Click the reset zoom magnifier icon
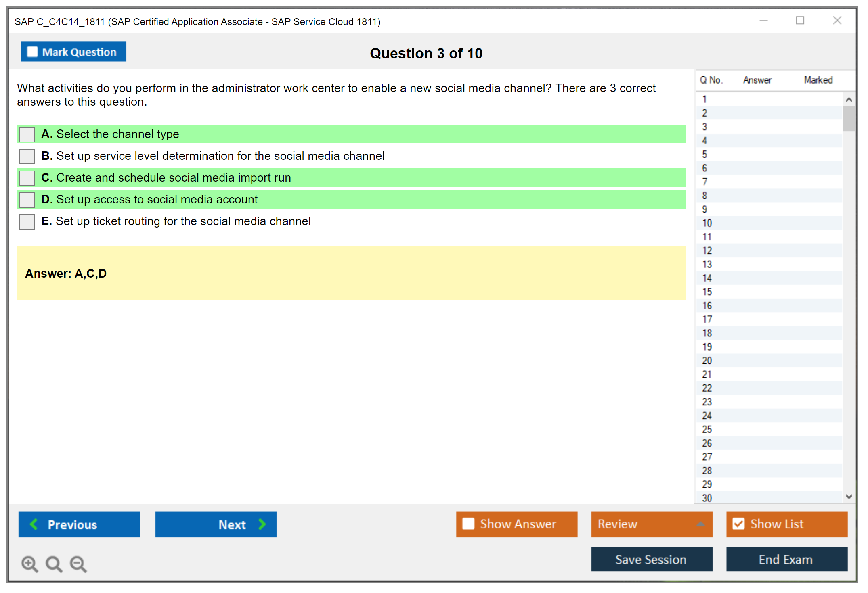Image resolution: width=868 pixels, height=593 pixels. tap(54, 564)
